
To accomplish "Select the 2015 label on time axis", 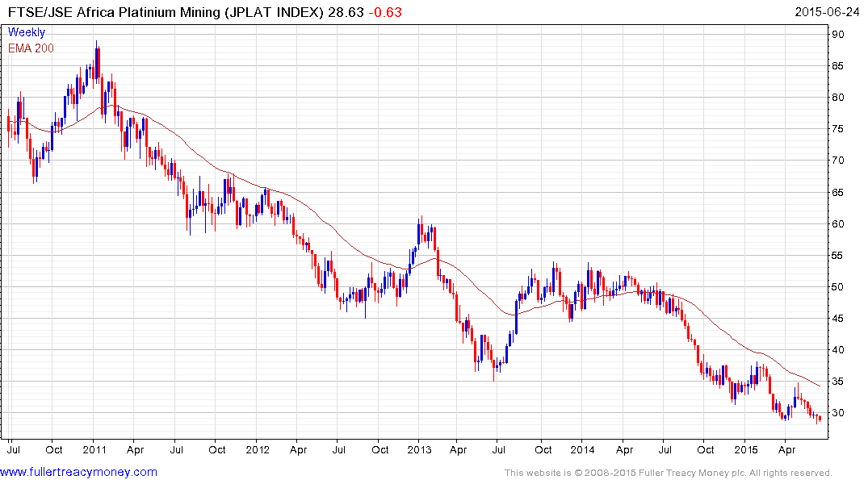I will [746, 449].
